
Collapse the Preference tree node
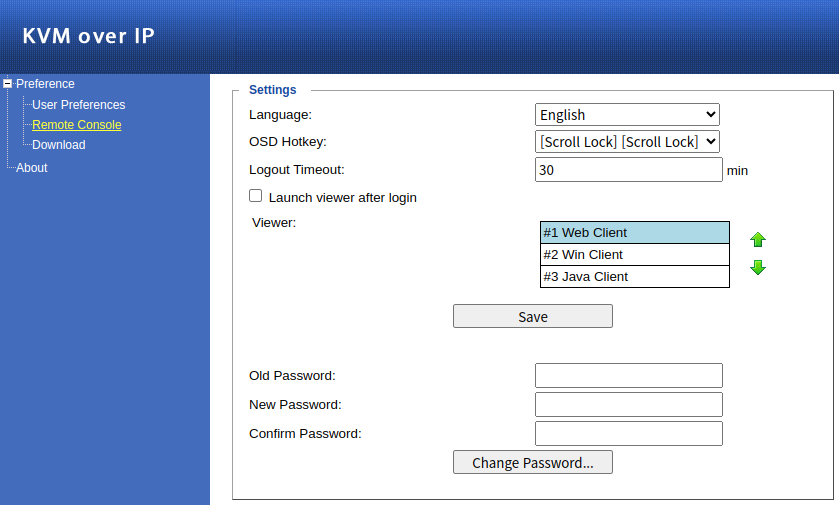(x=7, y=83)
